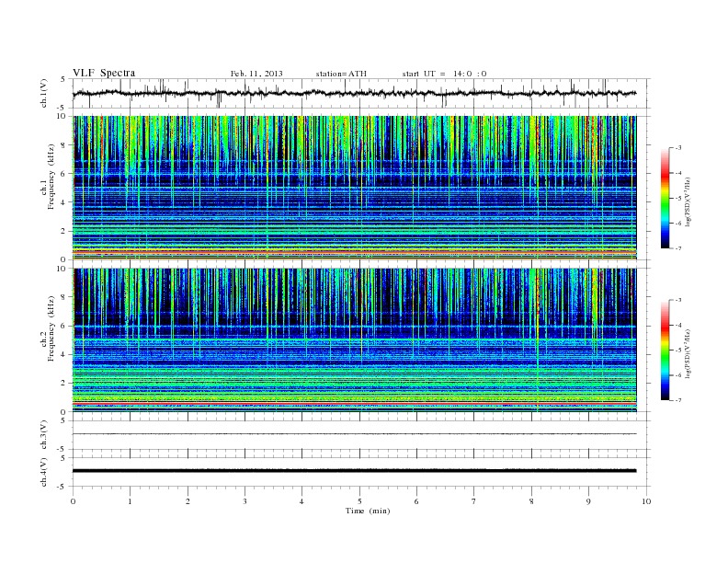Click the time axis tick label "9"

[x=588, y=501]
